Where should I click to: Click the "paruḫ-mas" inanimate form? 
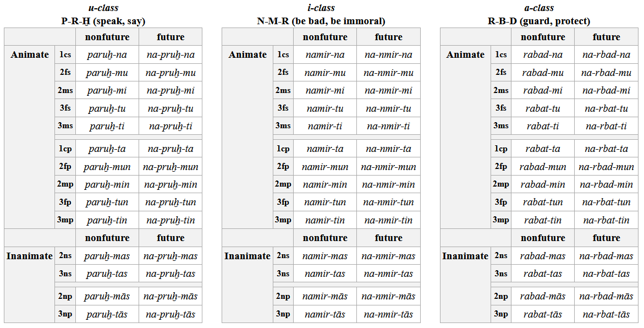click(107, 256)
